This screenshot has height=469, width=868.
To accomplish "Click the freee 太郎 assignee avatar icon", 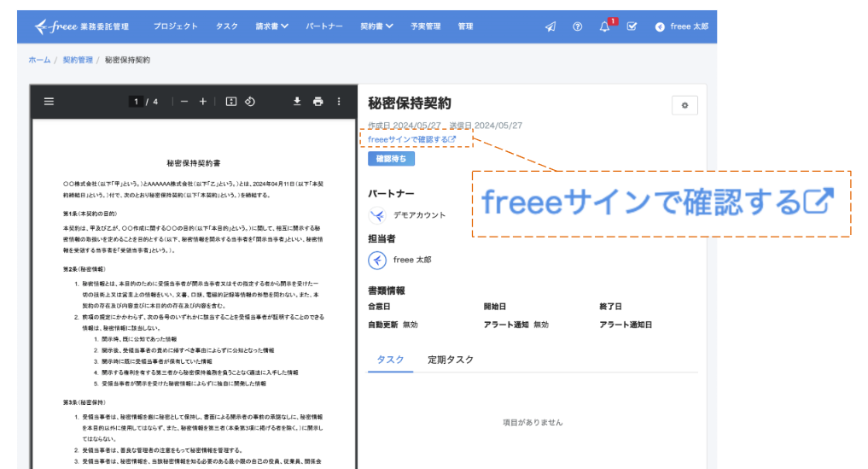I will [377, 260].
